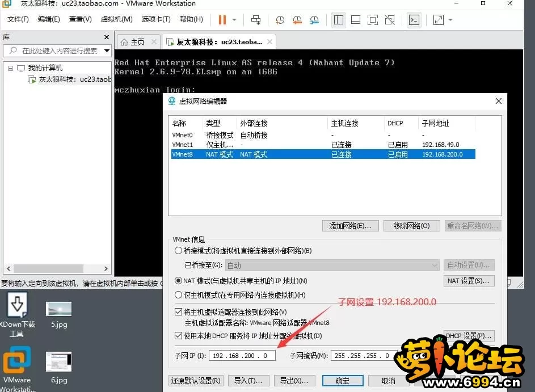Select the VMnet0 network row
Image resolution: width=535 pixels, height=392 pixels.
point(323,135)
